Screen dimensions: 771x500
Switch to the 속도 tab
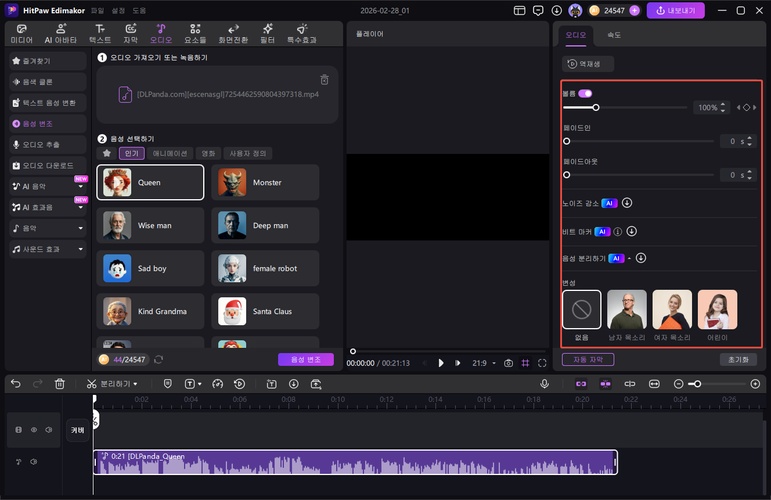616,34
